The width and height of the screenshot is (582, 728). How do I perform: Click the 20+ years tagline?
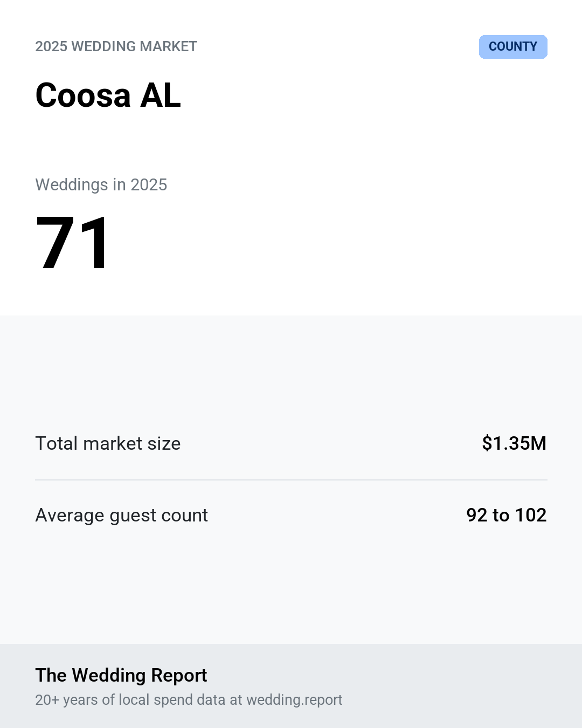(x=189, y=700)
